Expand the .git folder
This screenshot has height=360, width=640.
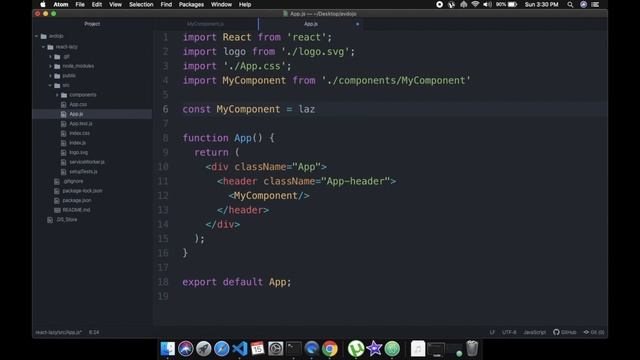click(50, 57)
